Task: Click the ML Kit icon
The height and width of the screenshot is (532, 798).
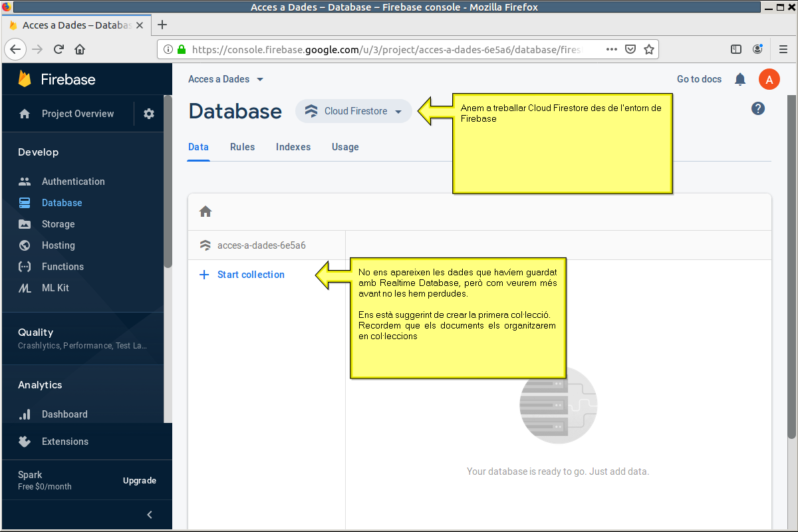Action: click(25, 288)
